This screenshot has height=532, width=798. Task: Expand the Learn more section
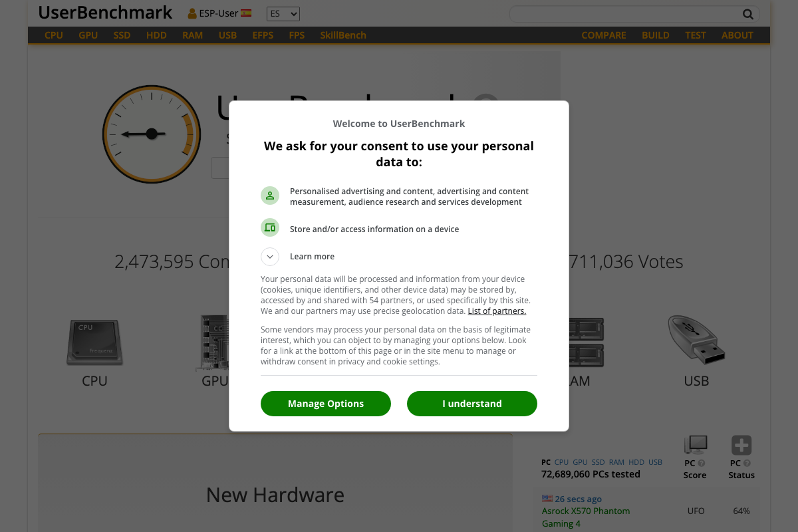point(269,257)
